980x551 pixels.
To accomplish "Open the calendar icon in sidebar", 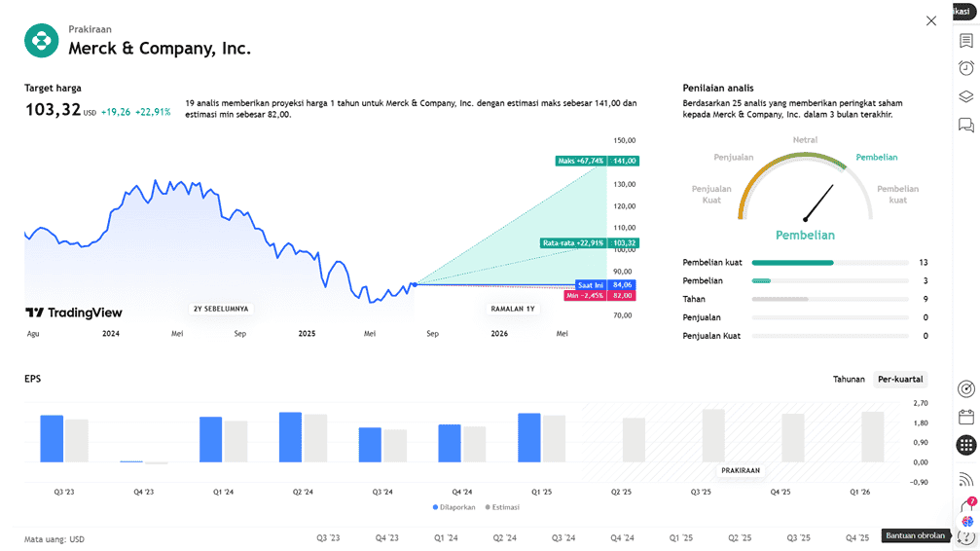I will (x=966, y=418).
